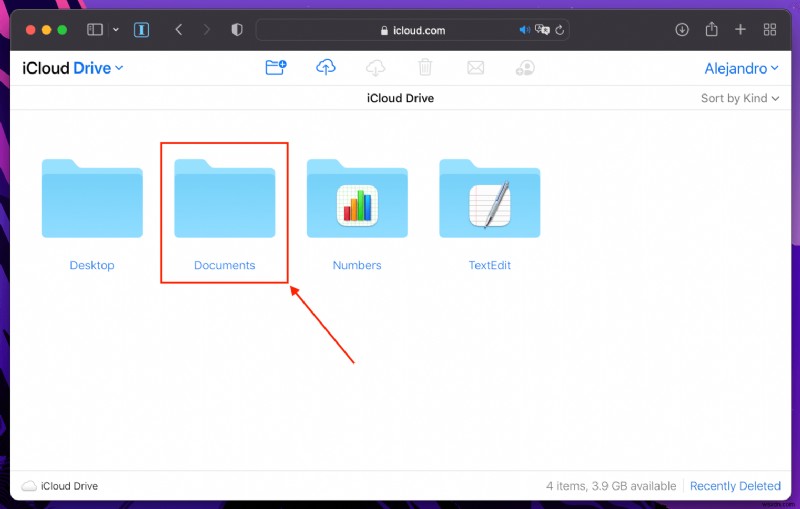This screenshot has height=509, width=800.
Task: Open a new tab with plus
Action: click(x=740, y=30)
